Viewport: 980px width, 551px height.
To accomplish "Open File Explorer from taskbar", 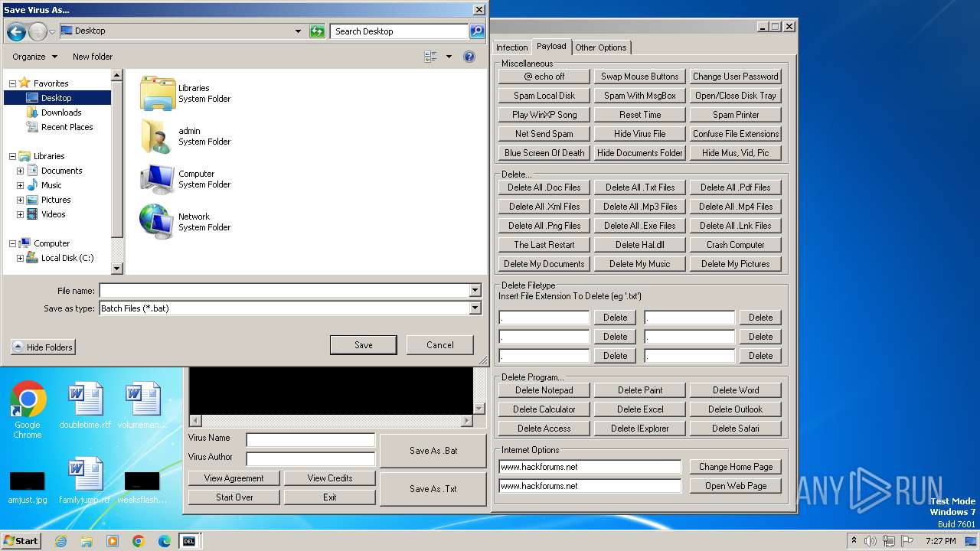I will 87,541.
